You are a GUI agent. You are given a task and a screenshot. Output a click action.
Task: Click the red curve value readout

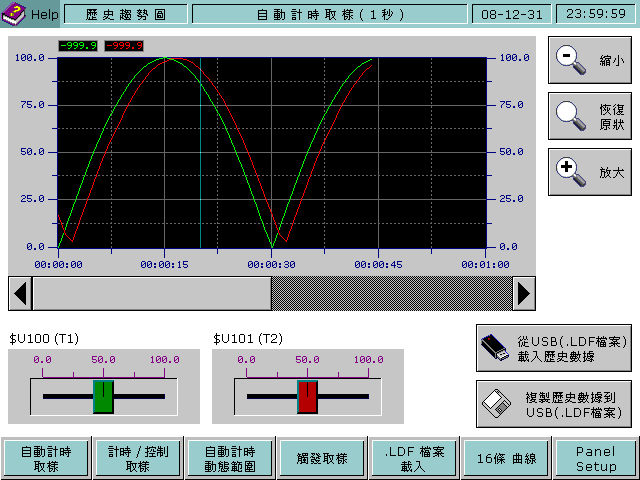[124, 46]
